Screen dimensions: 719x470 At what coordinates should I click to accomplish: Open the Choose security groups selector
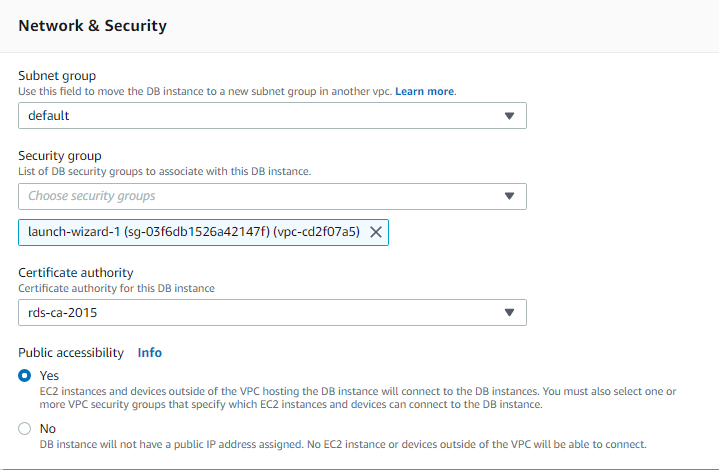(272, 196)
